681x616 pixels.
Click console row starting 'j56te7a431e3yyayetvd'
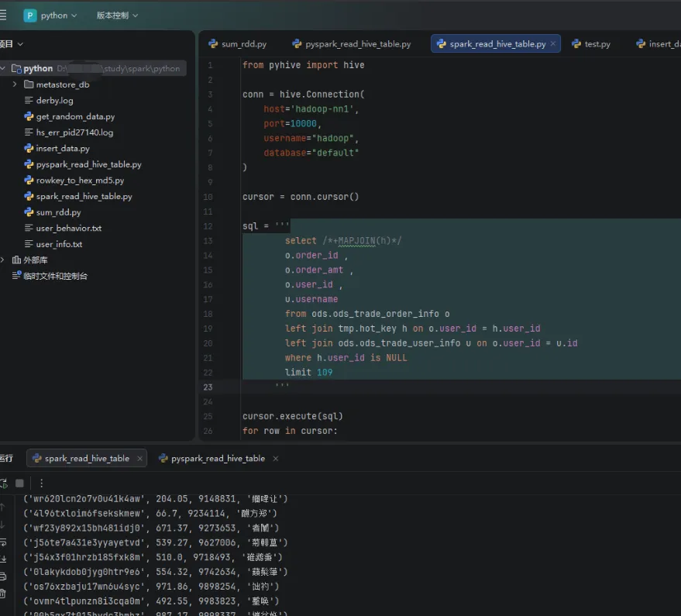[156, 542]
